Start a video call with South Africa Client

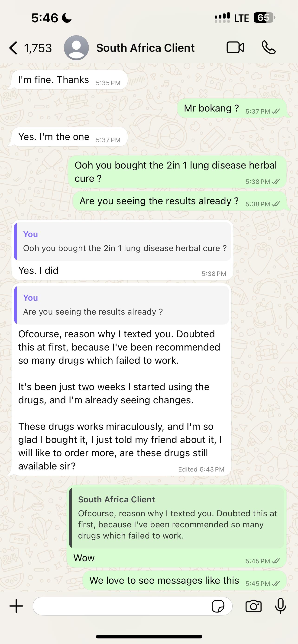pyautogui.click(x=235, y=48)
